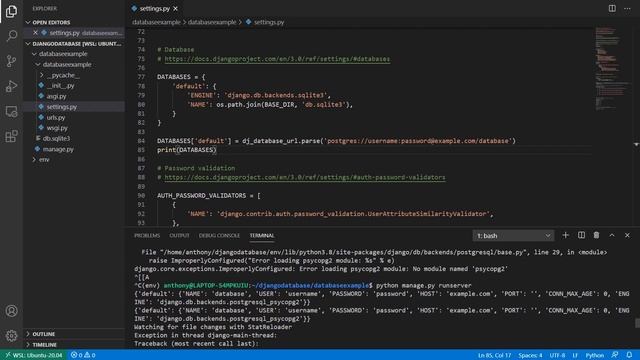Click the feedback icon in status bar

coord(615,355)
